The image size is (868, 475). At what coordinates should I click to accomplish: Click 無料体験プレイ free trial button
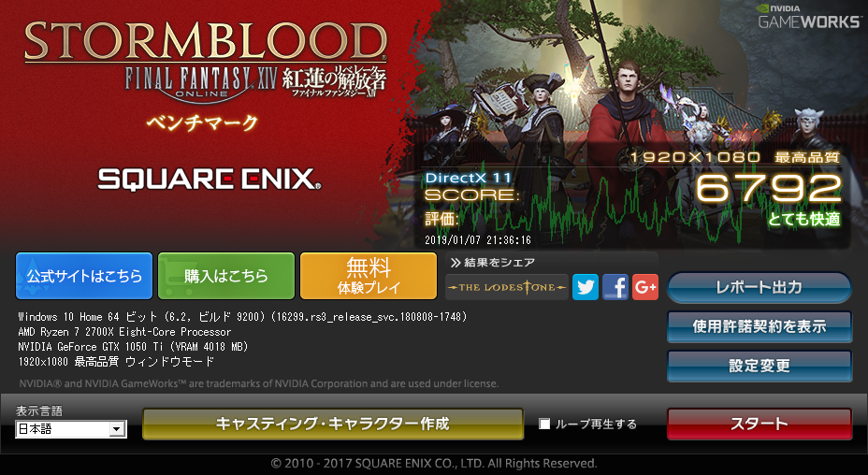(x=369, y=276)
